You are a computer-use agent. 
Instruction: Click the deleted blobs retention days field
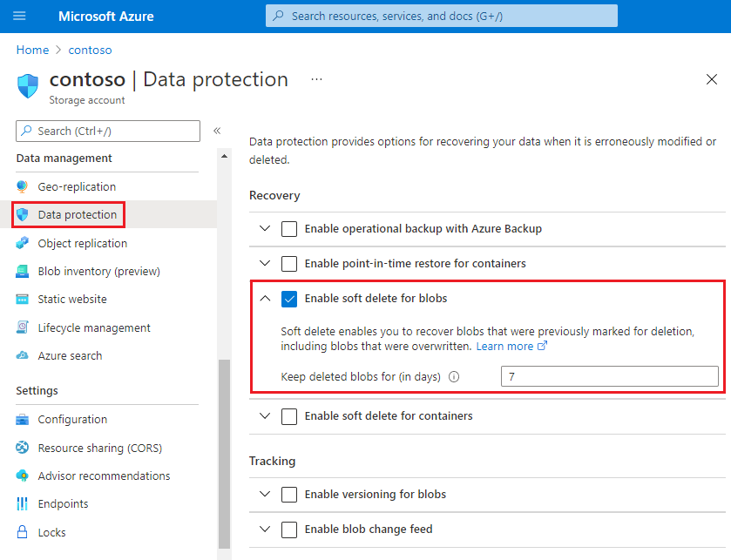tap(609, 375)
